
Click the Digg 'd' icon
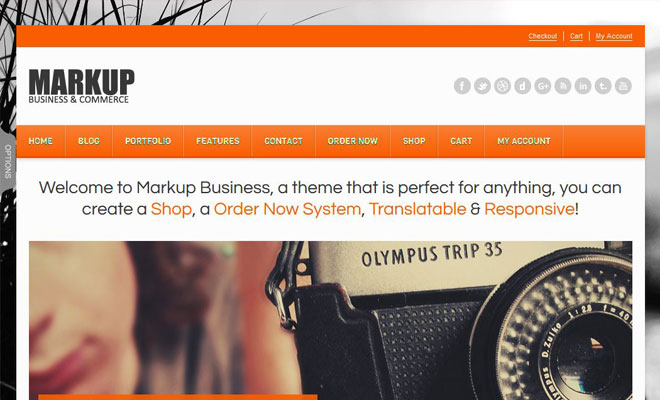point(523,86)
